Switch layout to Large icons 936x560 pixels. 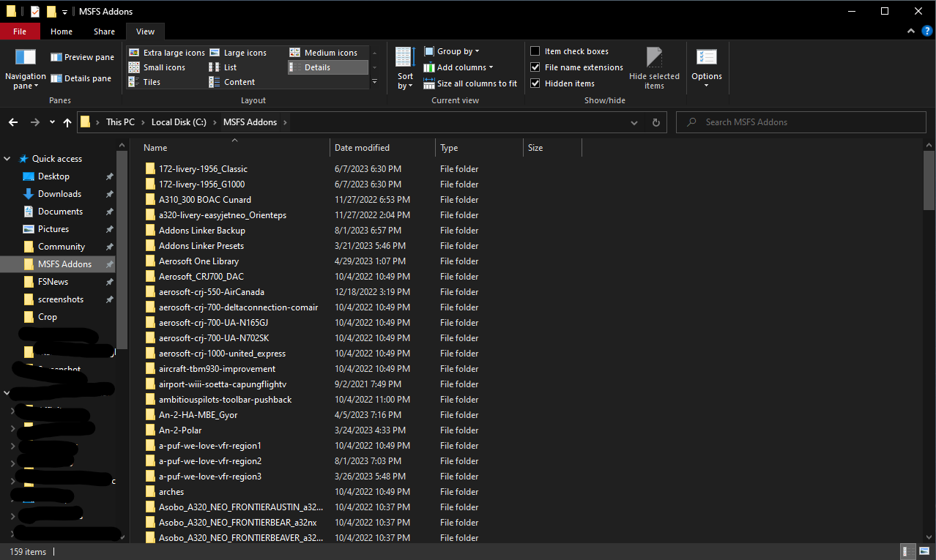(238, 53)
